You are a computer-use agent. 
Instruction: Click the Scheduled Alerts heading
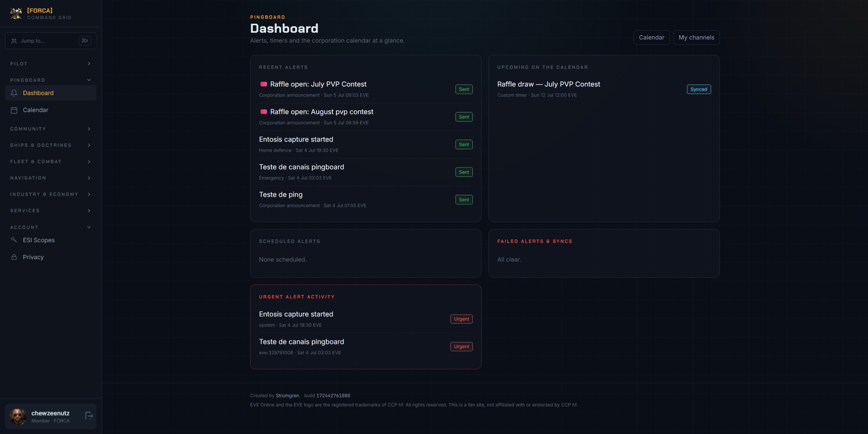coord(289,241)
